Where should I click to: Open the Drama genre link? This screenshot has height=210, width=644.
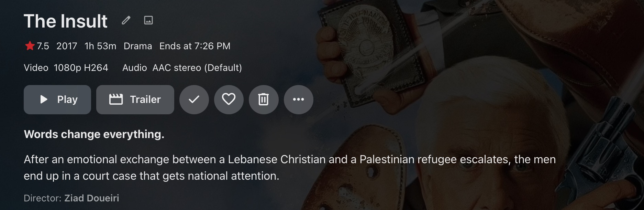137,46
